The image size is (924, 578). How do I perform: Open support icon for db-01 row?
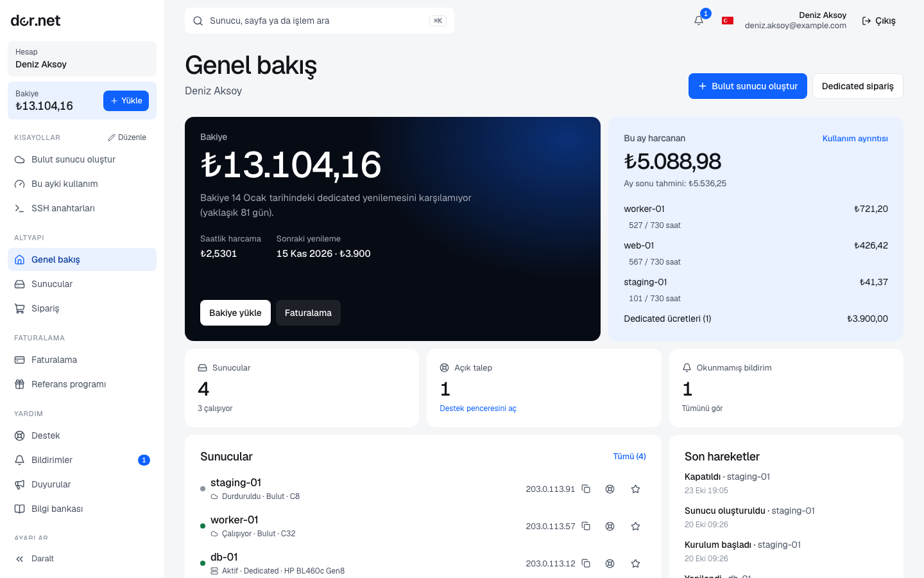(610, 563)
